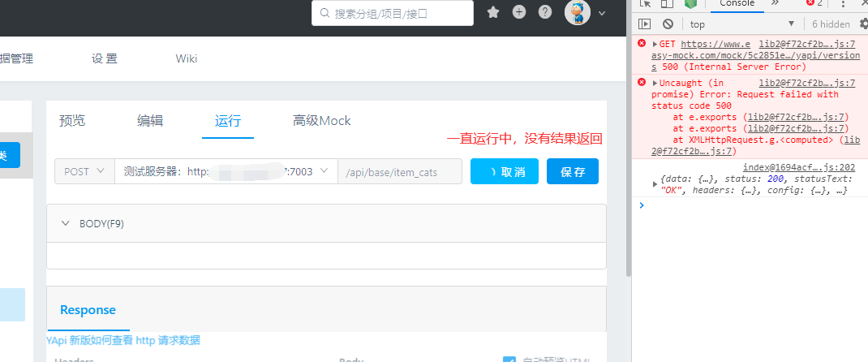Open the POST method dropdown

pyautogui.click(x=84, y=171)
